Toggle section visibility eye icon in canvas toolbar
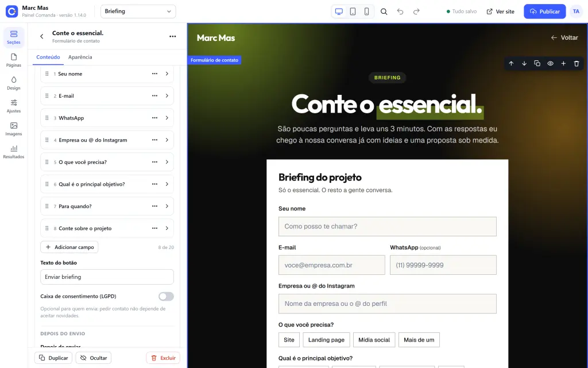The image size is (588, 368). pos(550,63)
